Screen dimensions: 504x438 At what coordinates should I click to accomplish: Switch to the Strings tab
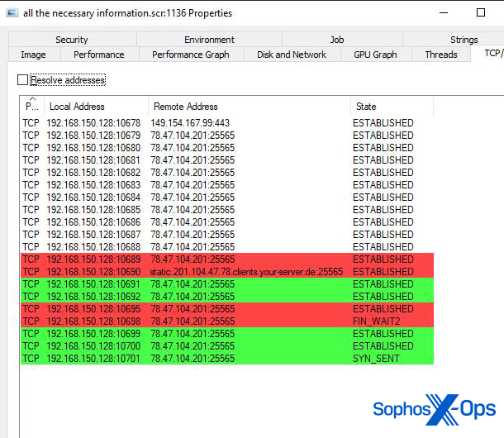[x=464, y=40]
